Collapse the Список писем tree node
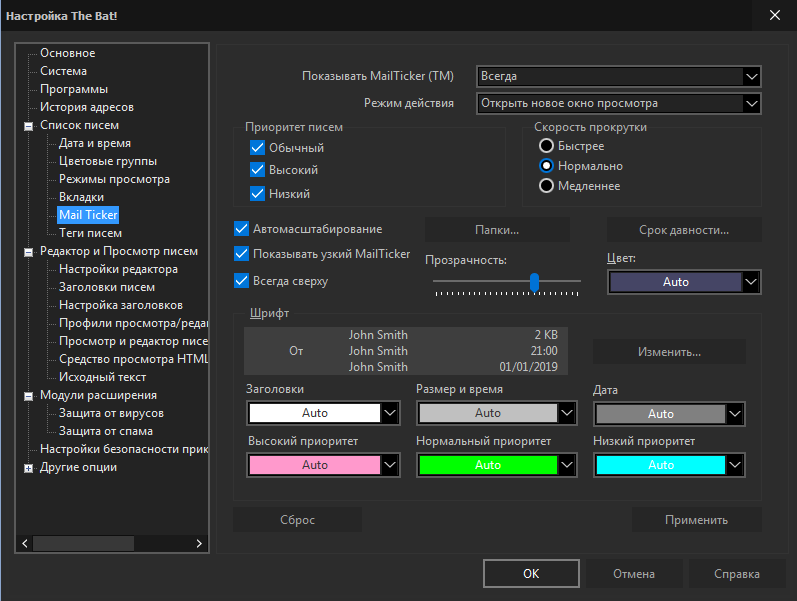 [x=28, y=126]
